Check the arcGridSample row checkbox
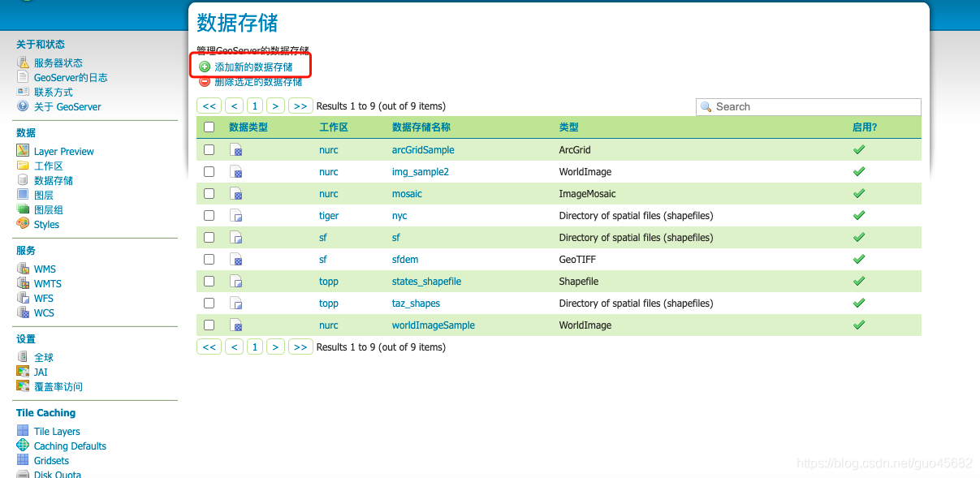 tap(209, 149)
